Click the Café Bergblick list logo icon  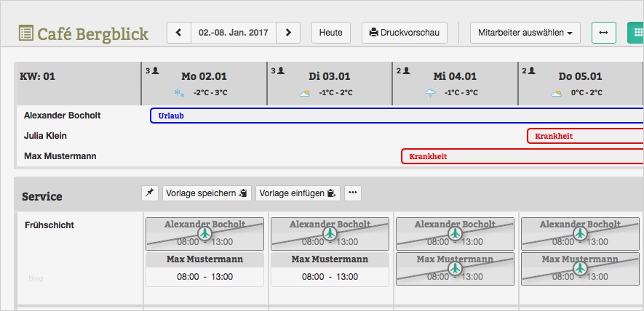pyautogui.click(x=26, y=33)
